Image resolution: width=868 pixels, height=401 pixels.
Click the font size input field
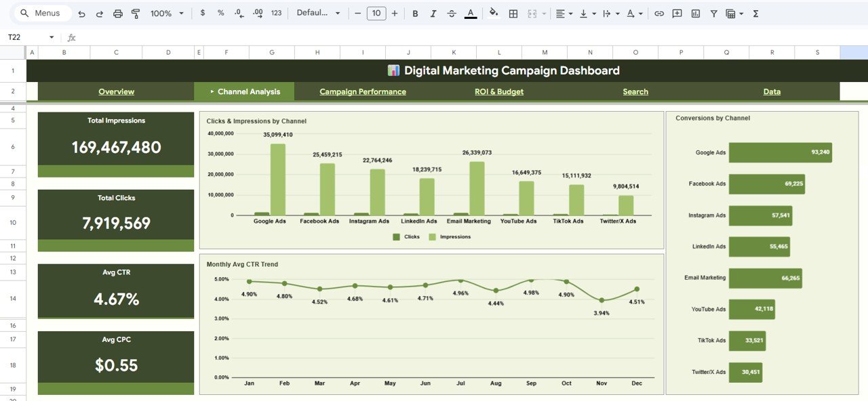point(376,13)
